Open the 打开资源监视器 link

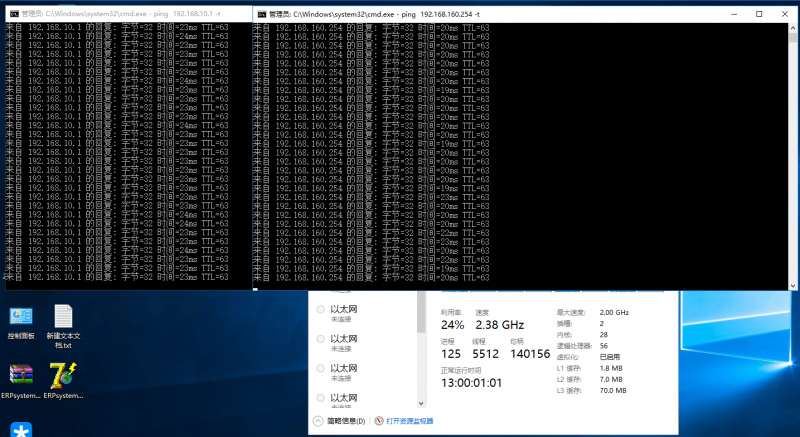coord(410,421)
